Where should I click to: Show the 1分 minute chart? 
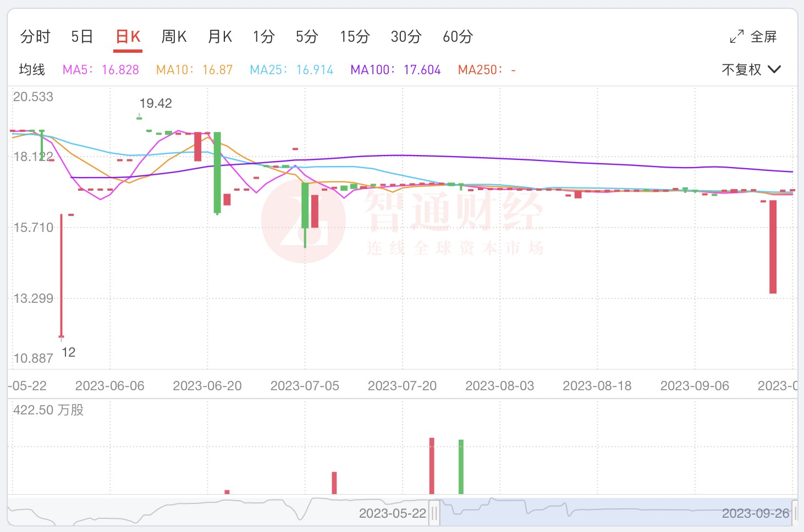click(x=263, y=37)
